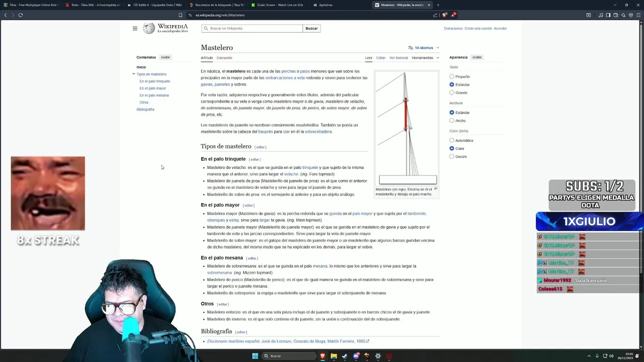Select the Leer view tab
This screenshot has height=362, width=644.
point(369,58)
